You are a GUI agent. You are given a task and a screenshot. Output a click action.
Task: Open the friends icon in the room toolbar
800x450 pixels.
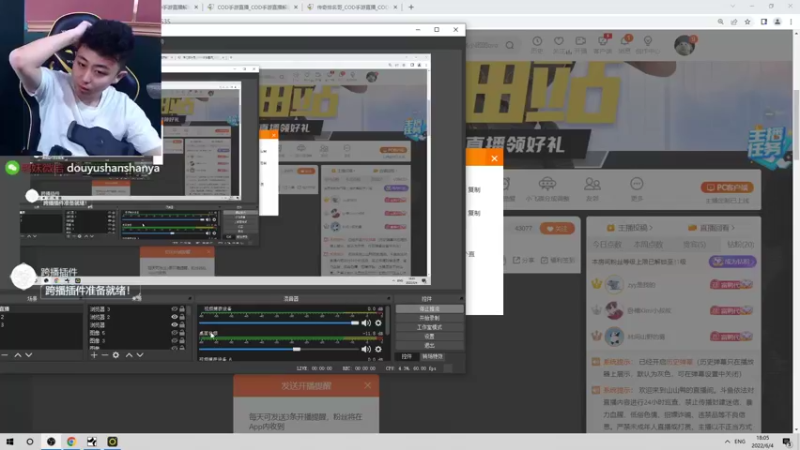pyautogui.click(x=592, y=183)
